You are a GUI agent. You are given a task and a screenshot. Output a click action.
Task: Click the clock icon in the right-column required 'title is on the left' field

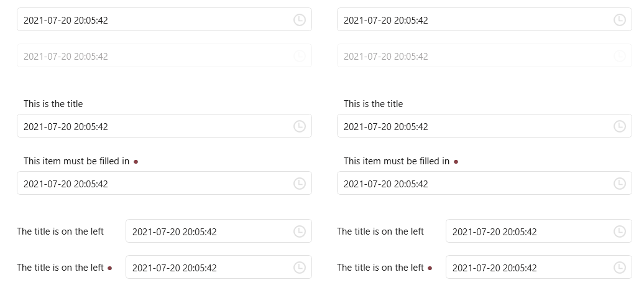[619, 268]
